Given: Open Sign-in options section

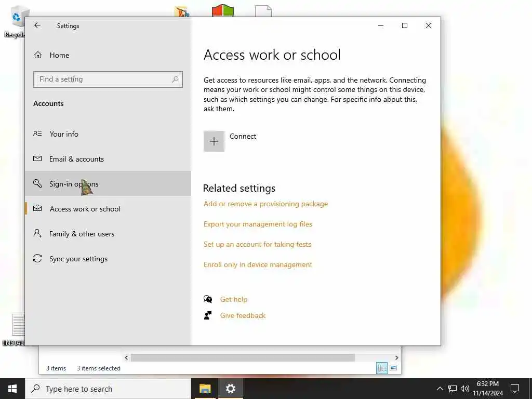Looking at the screenshot, I should [x=108, y=183].
